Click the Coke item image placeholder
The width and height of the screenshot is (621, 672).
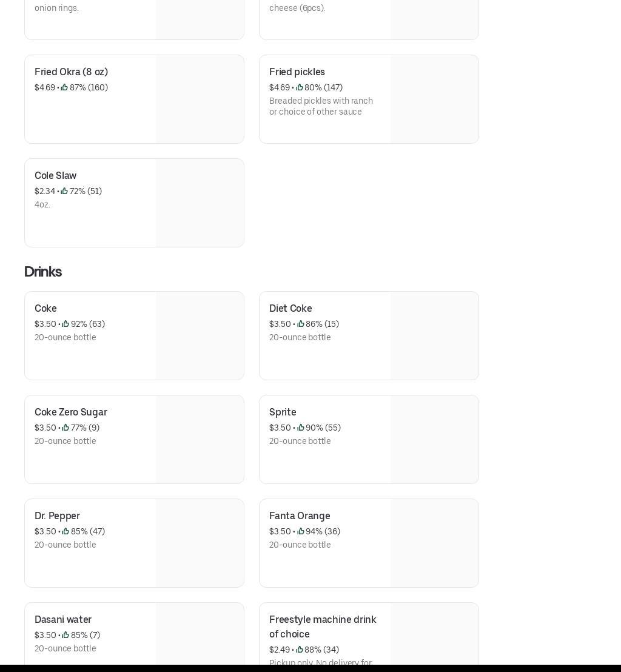pos(200,335)
